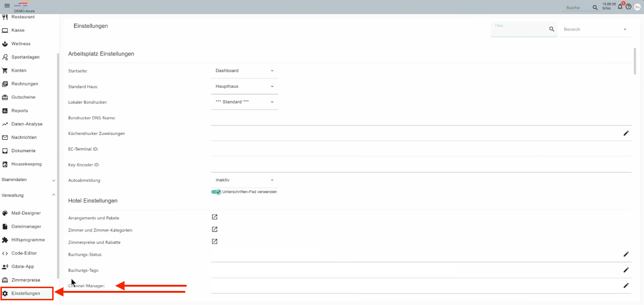
Task: Open Reports from the sidebar
Action: tap(20, 110)
